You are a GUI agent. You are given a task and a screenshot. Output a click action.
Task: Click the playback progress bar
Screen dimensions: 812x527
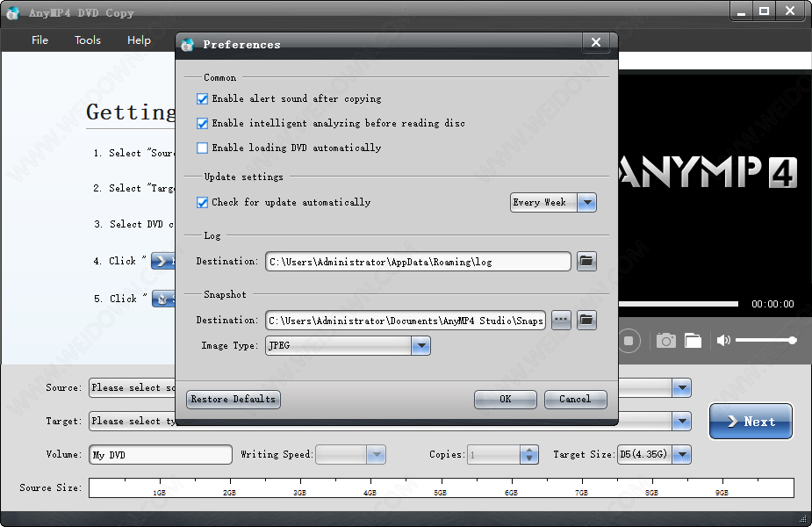coord(679,304)
